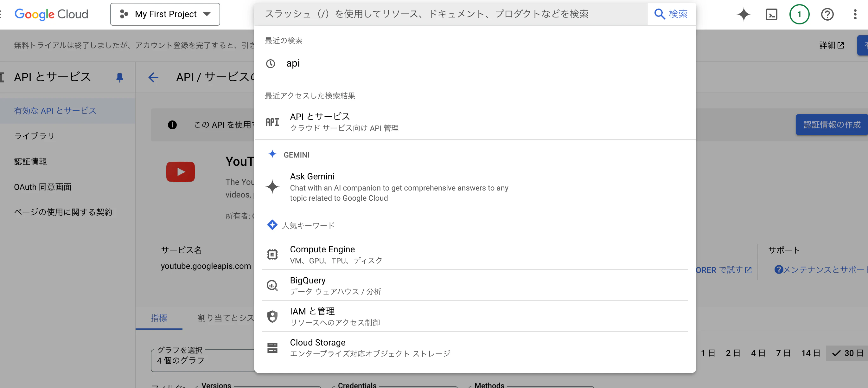Open notifications badge showing 1
Viewport: 868px width, 388px height.
coord(799,14)
